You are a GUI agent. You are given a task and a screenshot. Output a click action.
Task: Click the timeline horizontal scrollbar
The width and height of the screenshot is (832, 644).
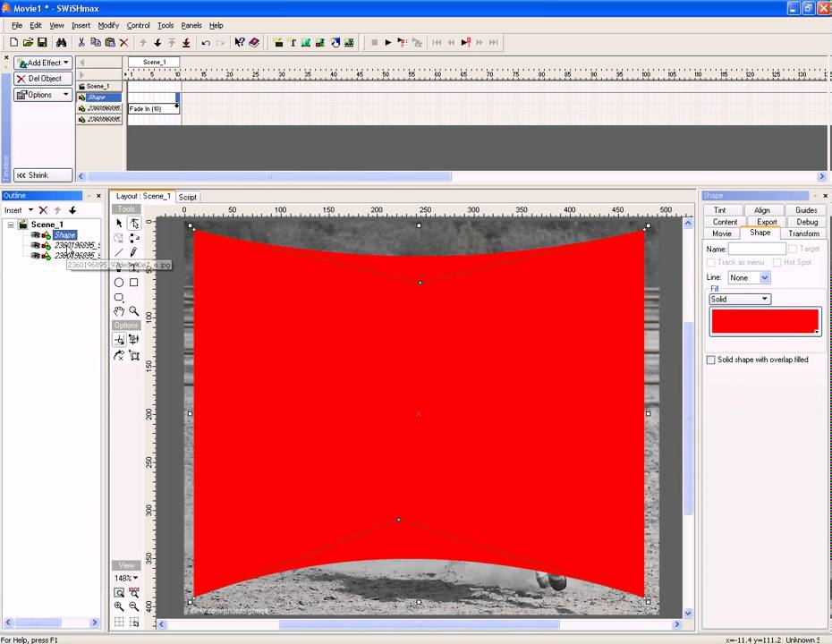(269, 176)
